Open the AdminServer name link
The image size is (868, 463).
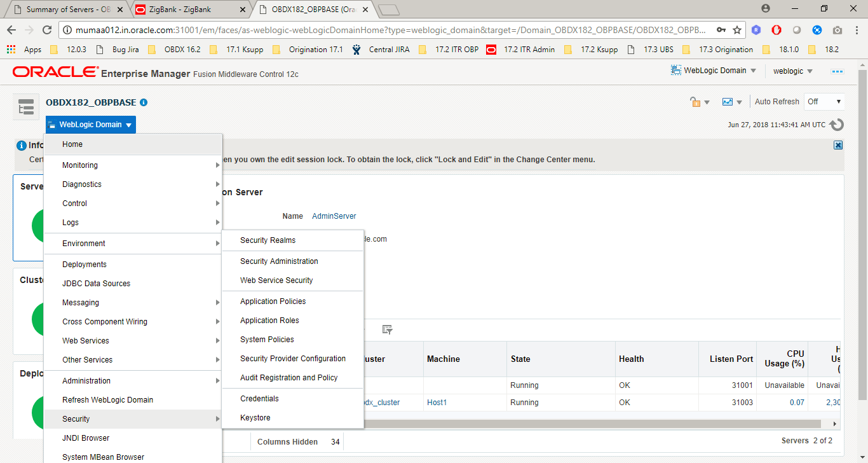[x=334, y=216]
